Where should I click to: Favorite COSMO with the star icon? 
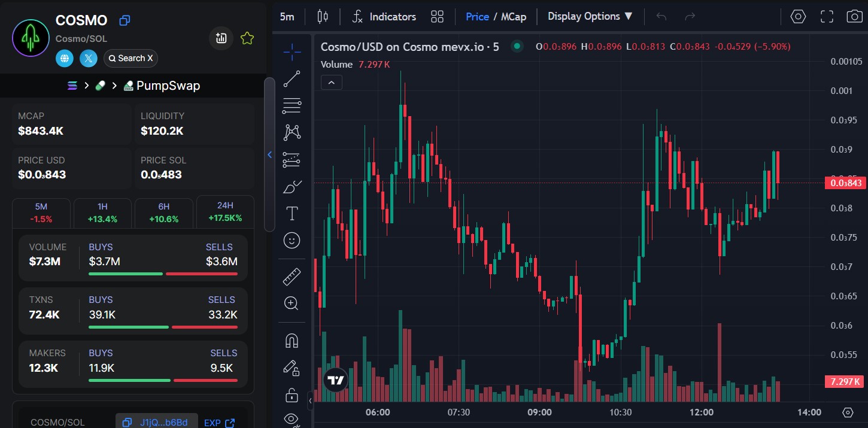tap(247, 38)
